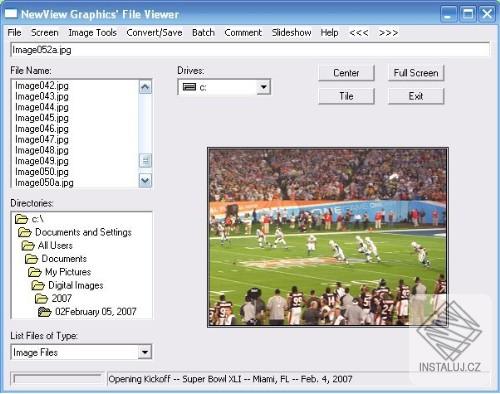Select Image049.jpg in file list
500x394 pixels.
coord(42,161)
